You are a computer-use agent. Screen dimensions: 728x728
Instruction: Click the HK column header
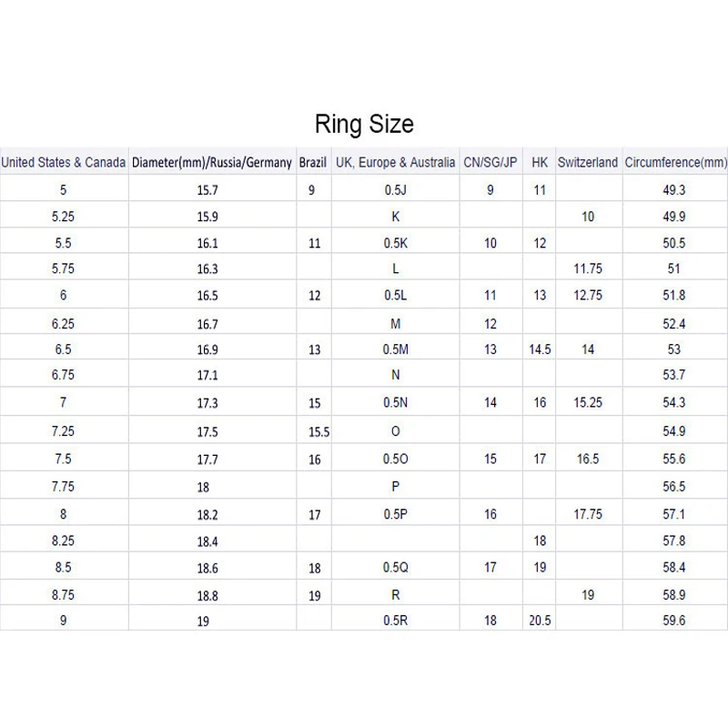[x=540, y=162]
